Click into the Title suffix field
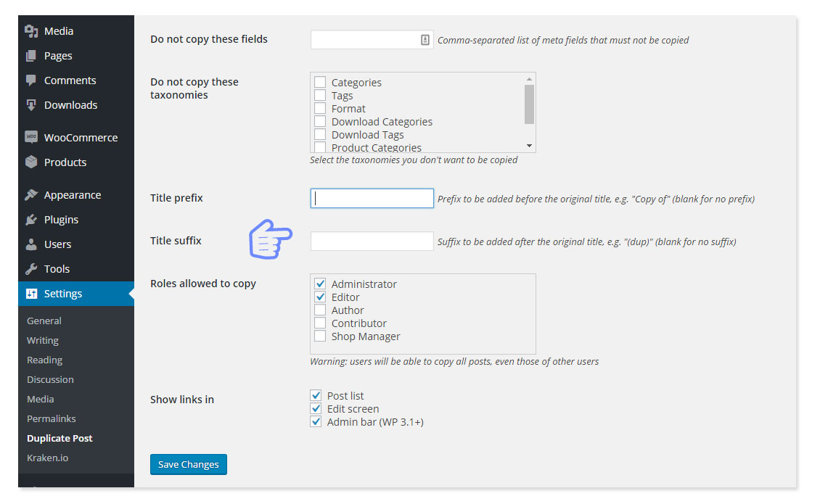 pyautogui.click(x=372, y=241)
